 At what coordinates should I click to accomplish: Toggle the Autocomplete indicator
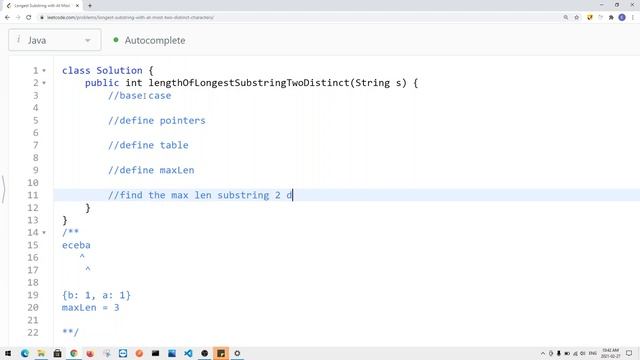(x=149, y=40)
